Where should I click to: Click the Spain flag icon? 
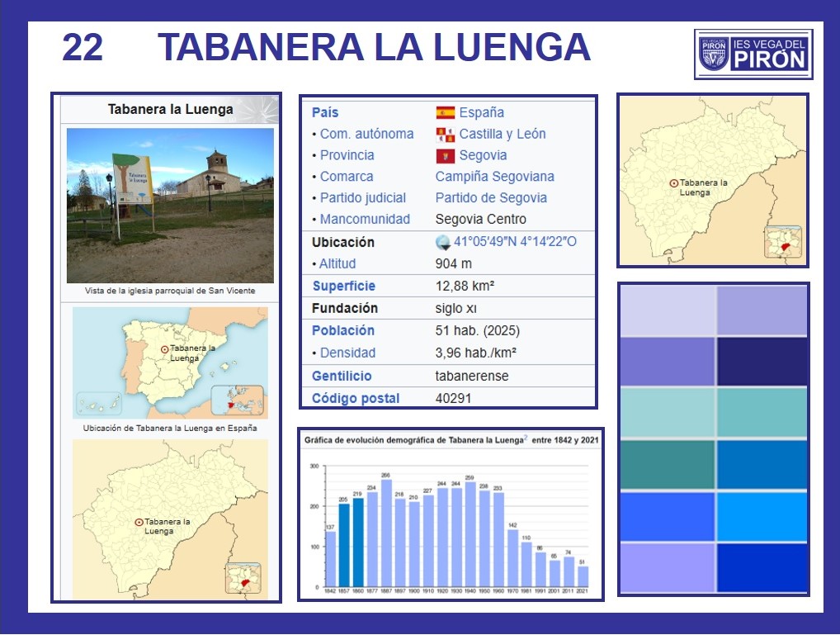click(x=445, y=113)
